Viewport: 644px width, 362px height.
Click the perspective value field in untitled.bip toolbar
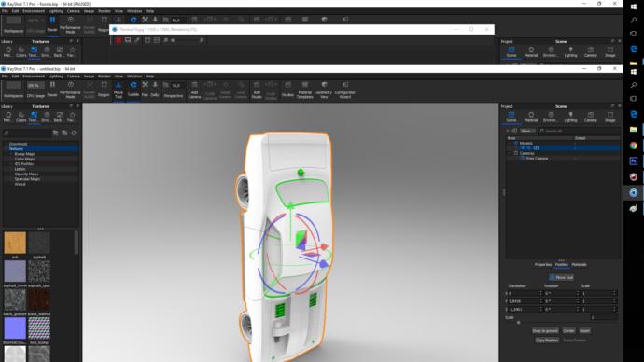pyautogui.click(x=176, y=85)
